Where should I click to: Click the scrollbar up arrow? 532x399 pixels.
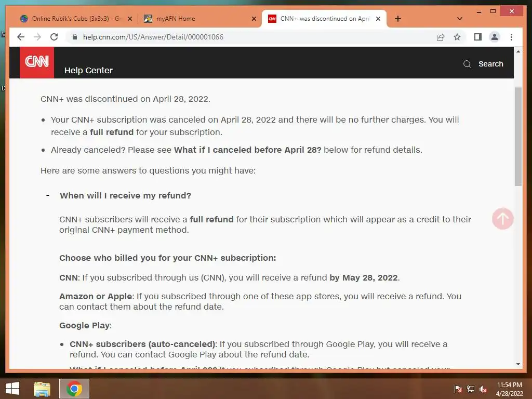[518, 51]
